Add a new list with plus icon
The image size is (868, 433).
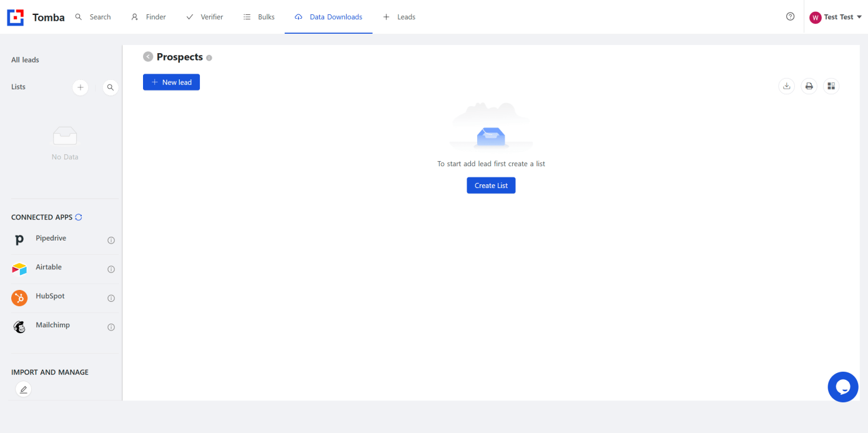(80, 87)
